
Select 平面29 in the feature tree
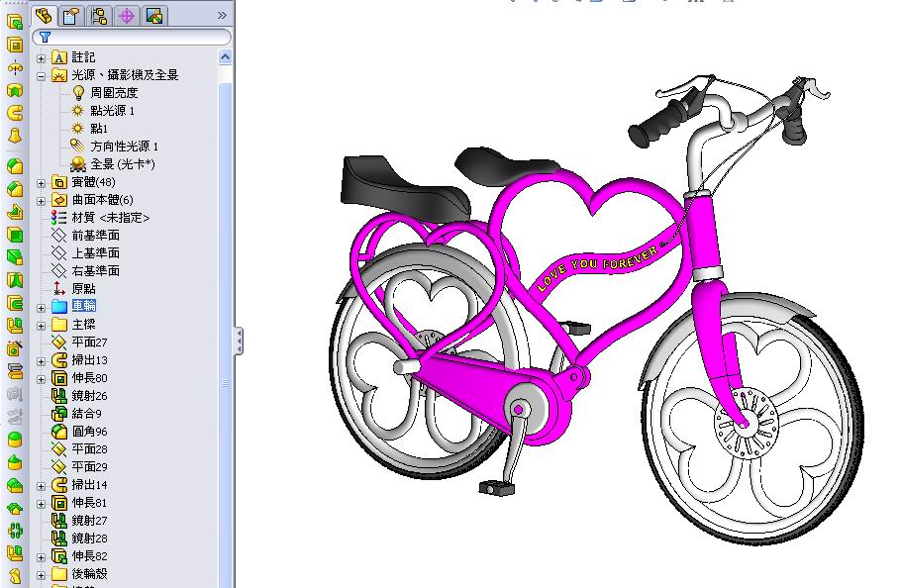point(89,466)
